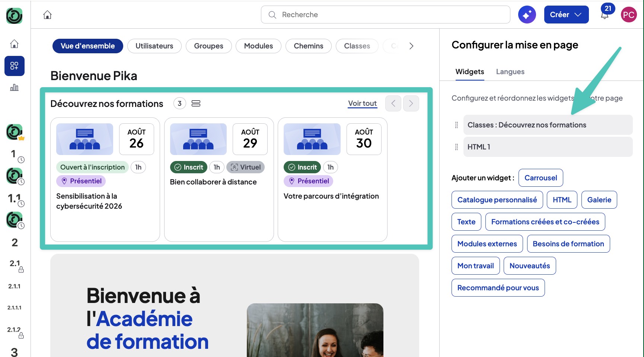Click the Sensibilisation à la cybersécurité 2026 title
The image size is (644, 357).
89,201
